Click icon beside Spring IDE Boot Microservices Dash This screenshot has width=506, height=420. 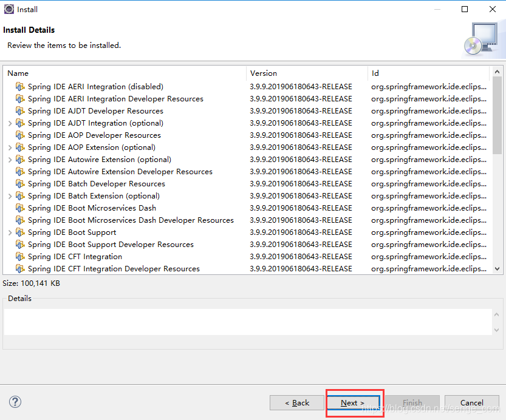20,208
